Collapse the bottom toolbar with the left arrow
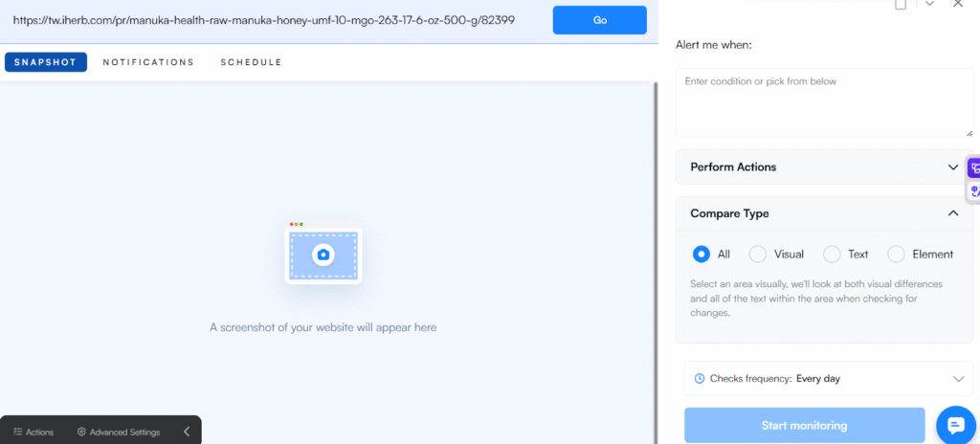This screenshot has width=980, height=444. click(187, 432)
